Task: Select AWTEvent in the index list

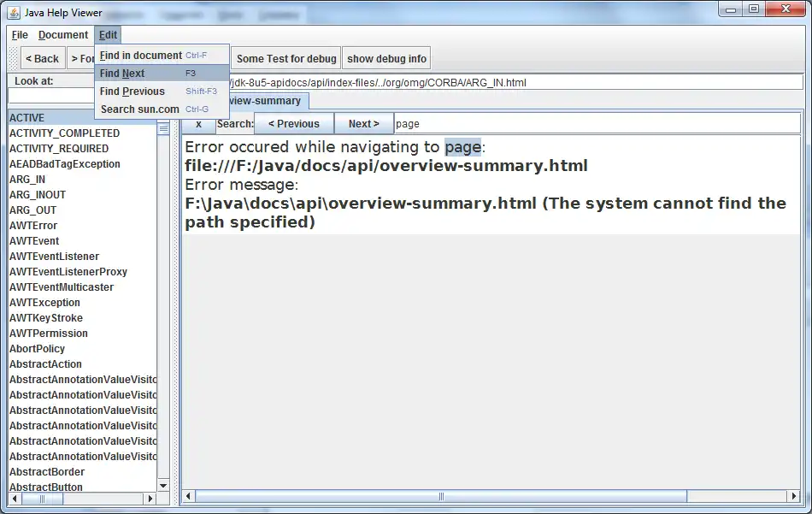Action: [x=83, y=241]
